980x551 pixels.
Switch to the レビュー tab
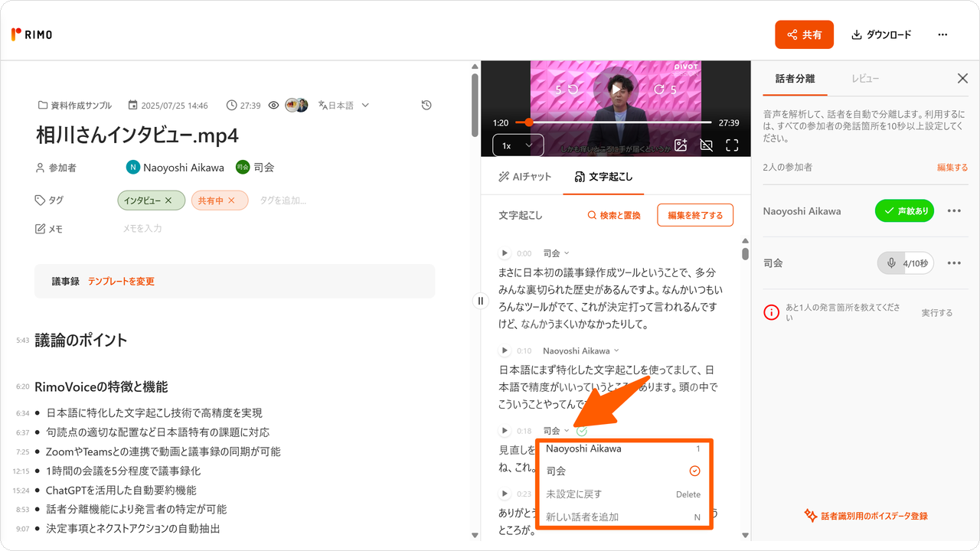coord(865,79)
